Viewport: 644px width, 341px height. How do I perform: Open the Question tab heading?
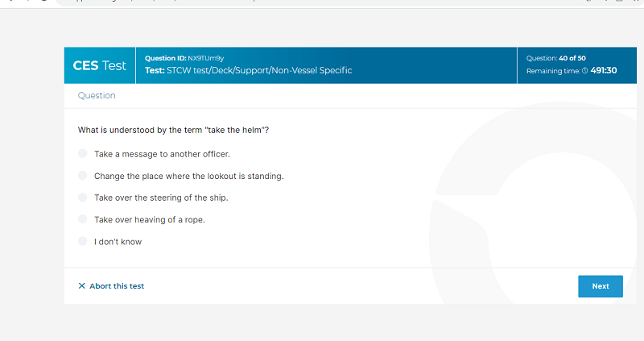click(97, 95)
